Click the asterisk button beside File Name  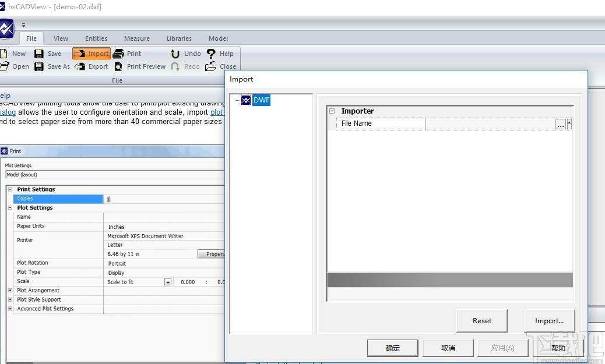(569, 124)
